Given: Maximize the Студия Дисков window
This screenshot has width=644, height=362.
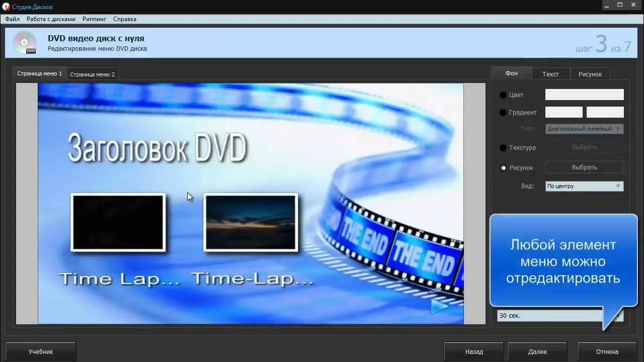Looking at the screenshot, I should (x=620, y=5).
